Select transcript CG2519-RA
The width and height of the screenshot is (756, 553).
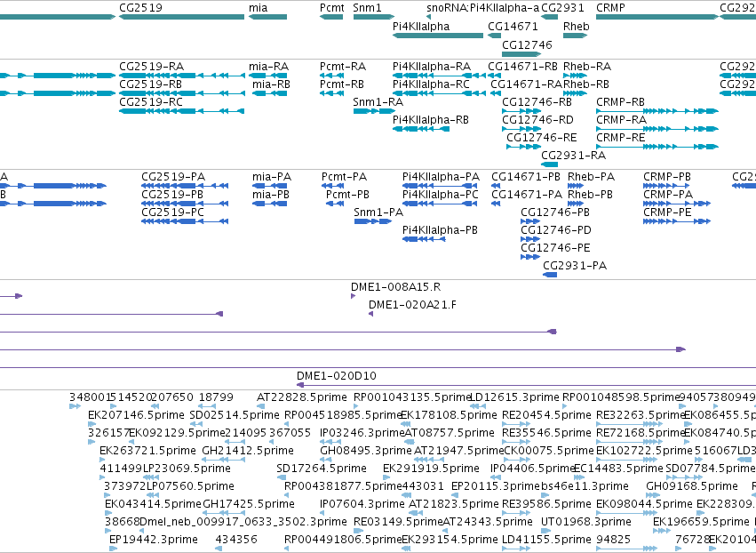(182, 76)
